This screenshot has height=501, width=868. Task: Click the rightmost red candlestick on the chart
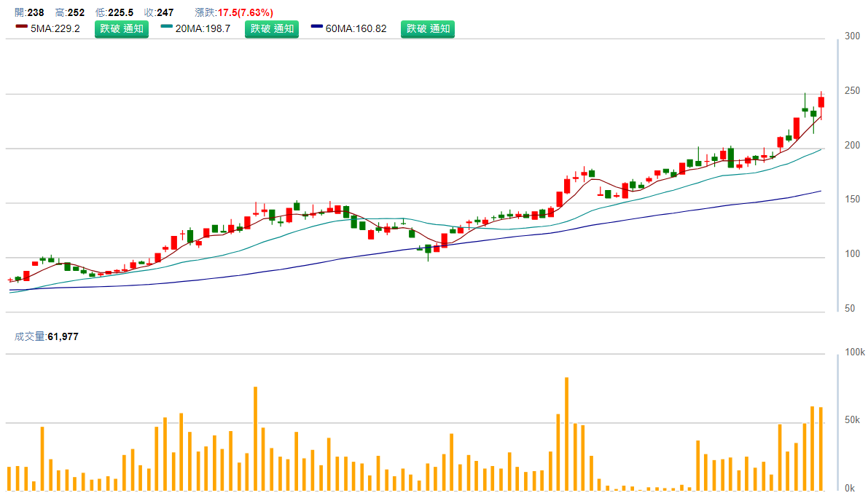click(821, 103)
